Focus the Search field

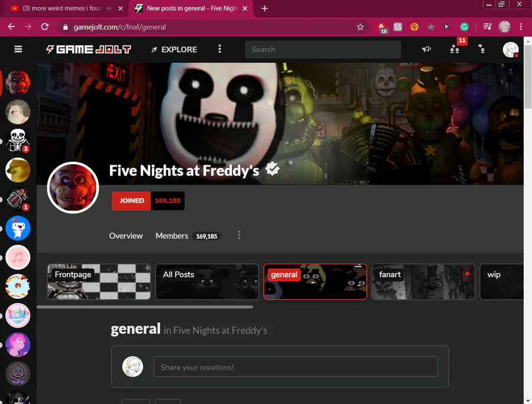point(323,50)
